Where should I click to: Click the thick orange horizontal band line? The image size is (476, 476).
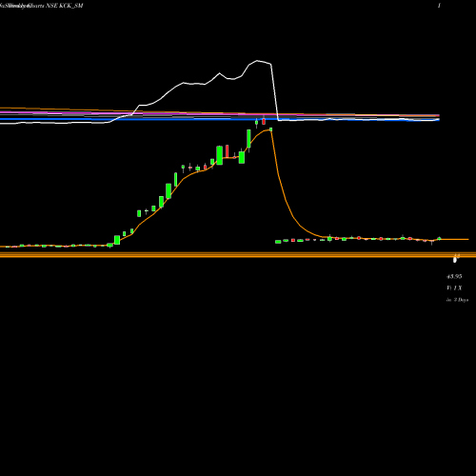[238, 254]
